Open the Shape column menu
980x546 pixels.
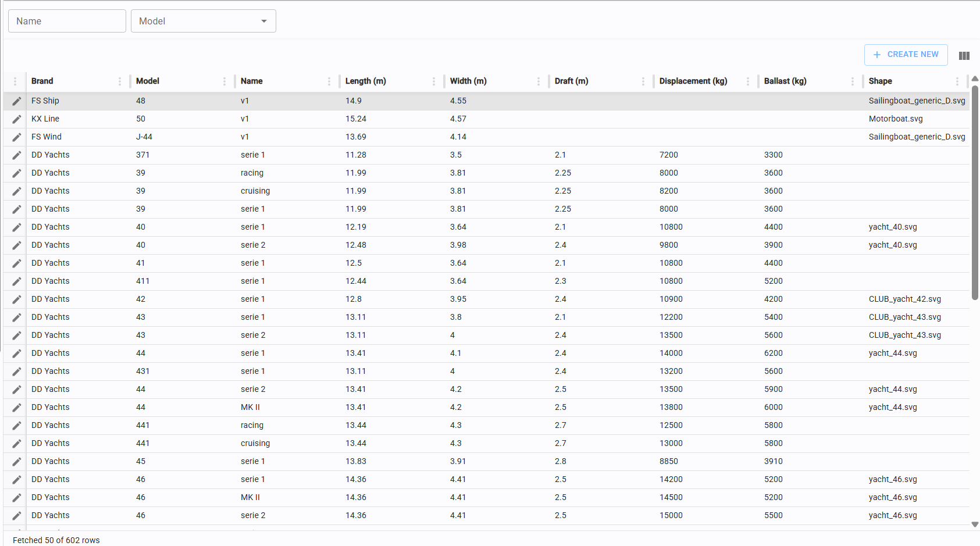click(957, 81)
